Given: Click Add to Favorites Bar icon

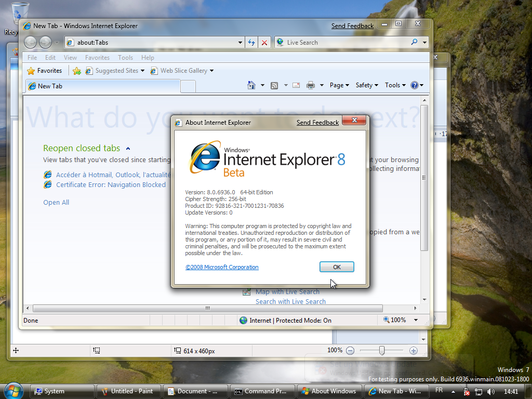Looking at the screenshot, I should pos(77,71).
